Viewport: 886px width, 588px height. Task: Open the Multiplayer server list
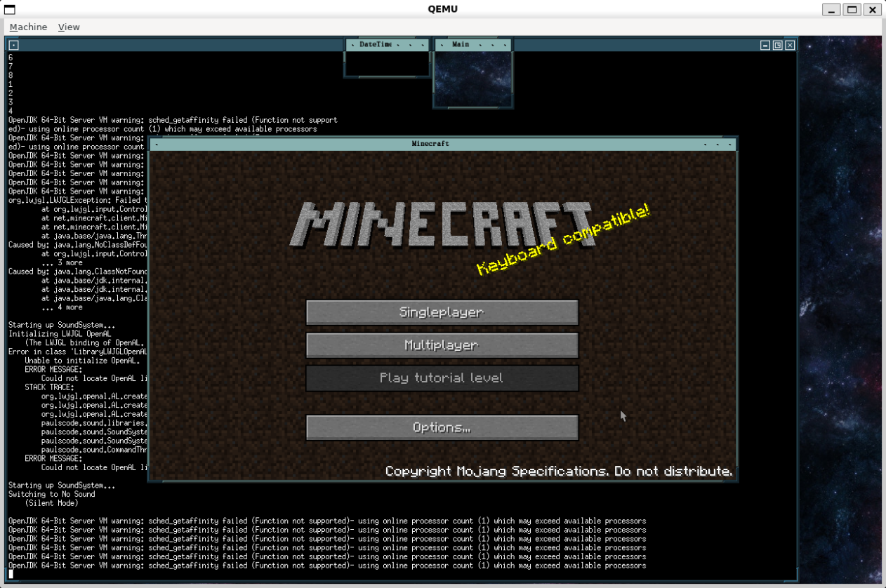[x=442, y=345]
